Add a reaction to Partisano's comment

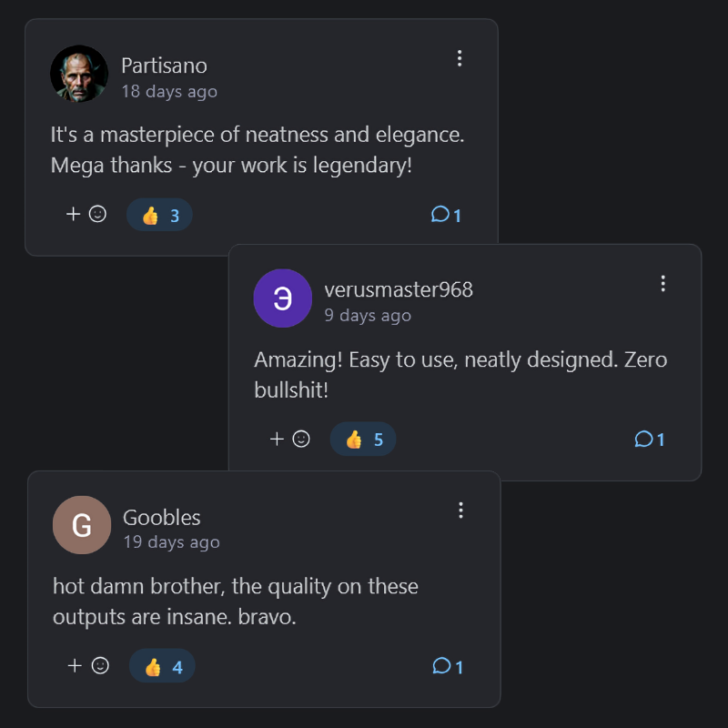pyautogui.click(x=86, y=215)
